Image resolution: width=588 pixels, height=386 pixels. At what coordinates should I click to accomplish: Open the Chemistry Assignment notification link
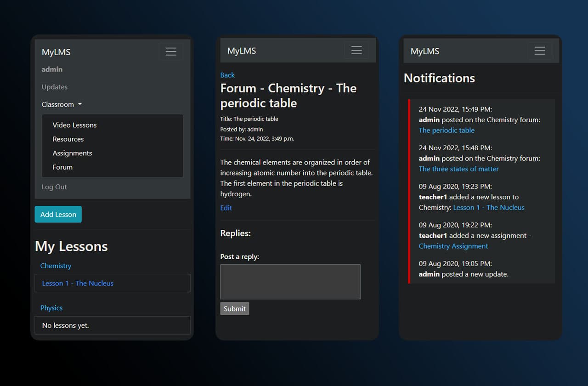point(453,246)
